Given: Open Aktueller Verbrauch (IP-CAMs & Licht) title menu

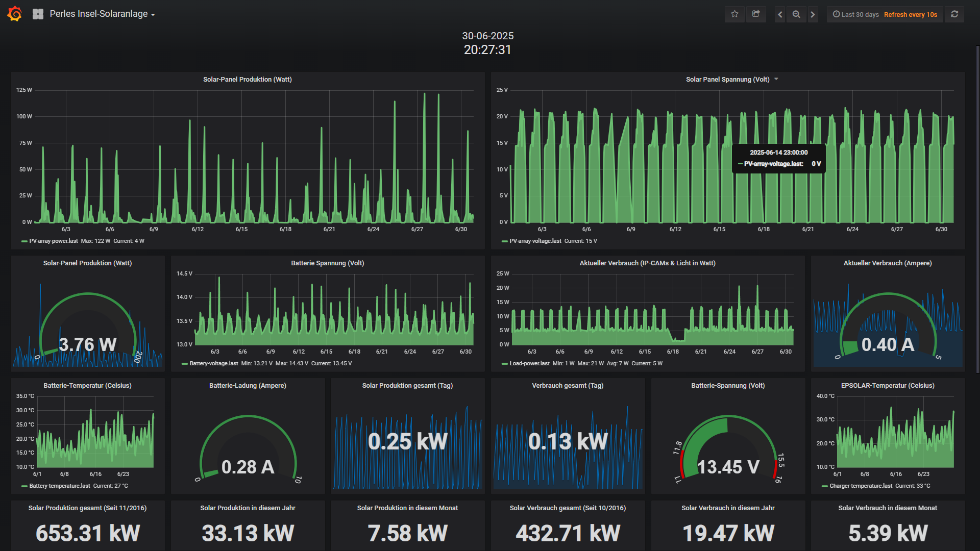Looking at the screenshot, I should click(x=647, y=263).
